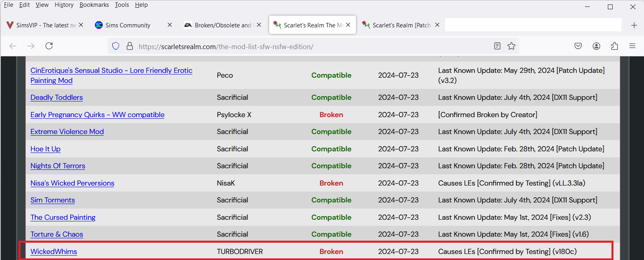The height and width of the screenshot is (260, 644).
Task: Select '[Confirmed Broken by Creator]' note
Action: [488, 115]
